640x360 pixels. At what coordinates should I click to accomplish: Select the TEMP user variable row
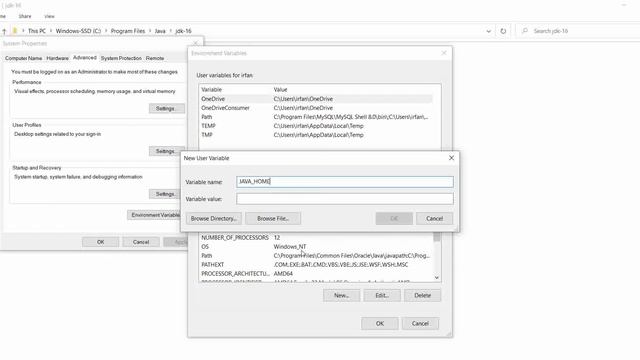316,126
